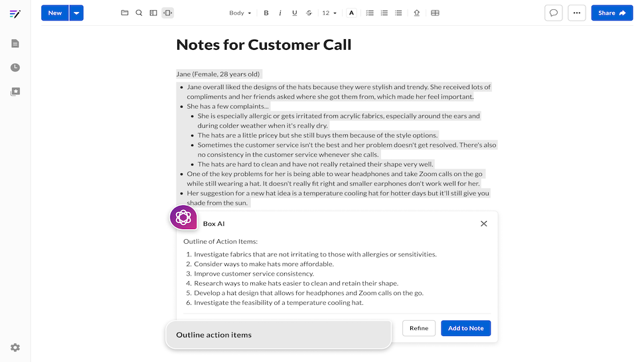
Task: Open the folder browser icon
Action: pos(125,13)
